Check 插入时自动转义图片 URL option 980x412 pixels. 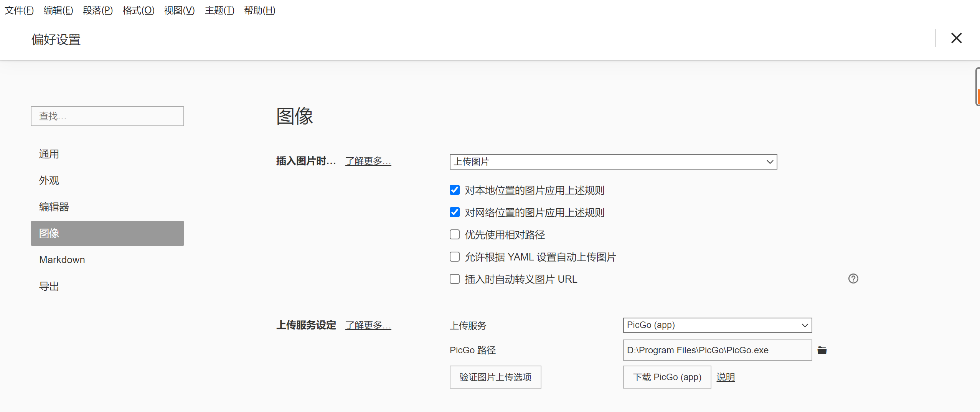pos(455,279)
